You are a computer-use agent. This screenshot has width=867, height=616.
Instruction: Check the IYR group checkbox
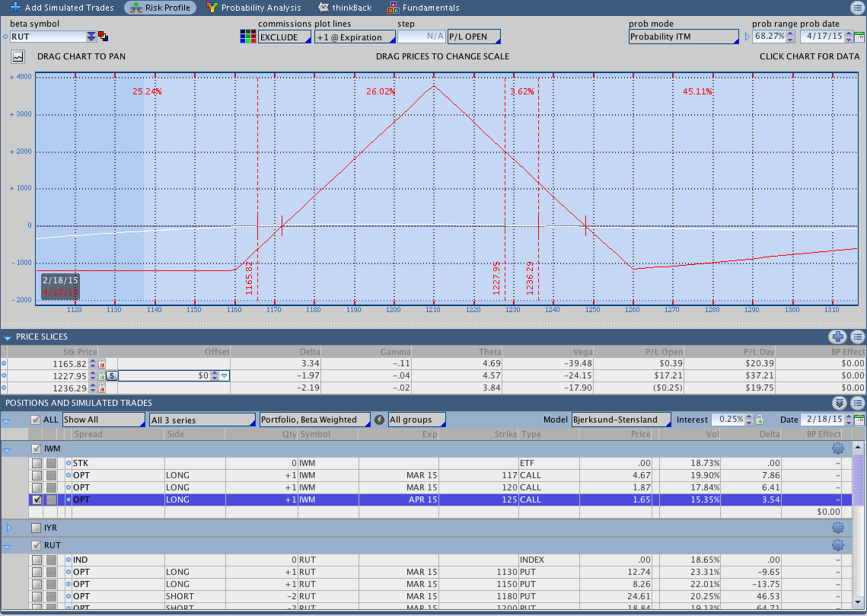[x=37, y=528]
